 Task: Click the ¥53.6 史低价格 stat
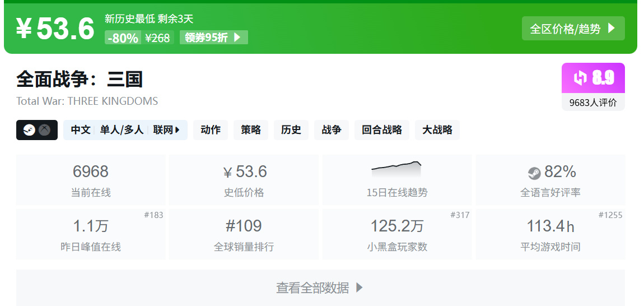point(244,180)
